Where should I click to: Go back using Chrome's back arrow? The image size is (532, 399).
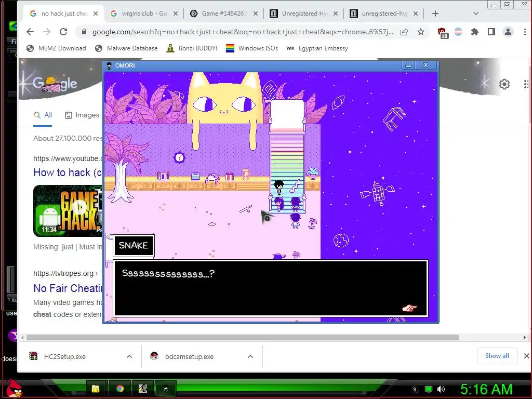[30, 32]
